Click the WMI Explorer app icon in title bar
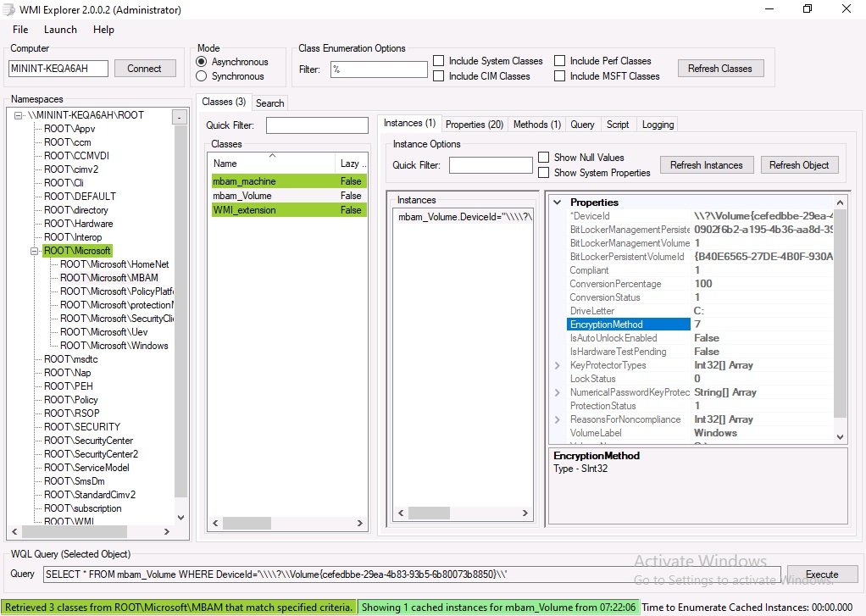 click(8, 9)
